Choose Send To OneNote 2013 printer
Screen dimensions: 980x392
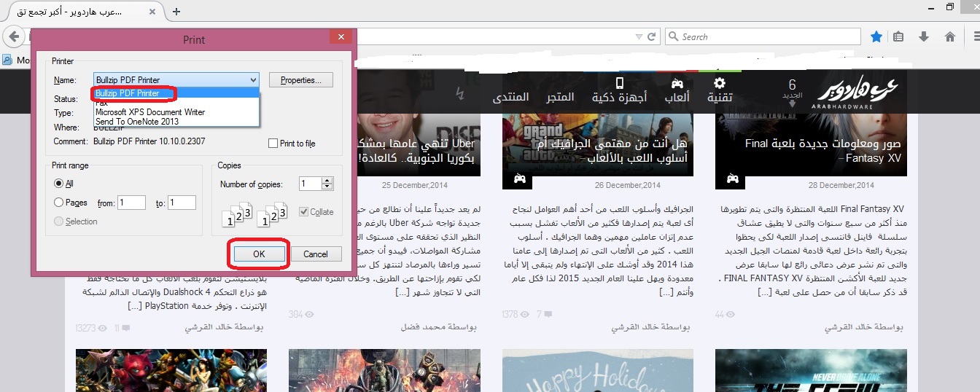pyautogui.click(x=176, y=121)
